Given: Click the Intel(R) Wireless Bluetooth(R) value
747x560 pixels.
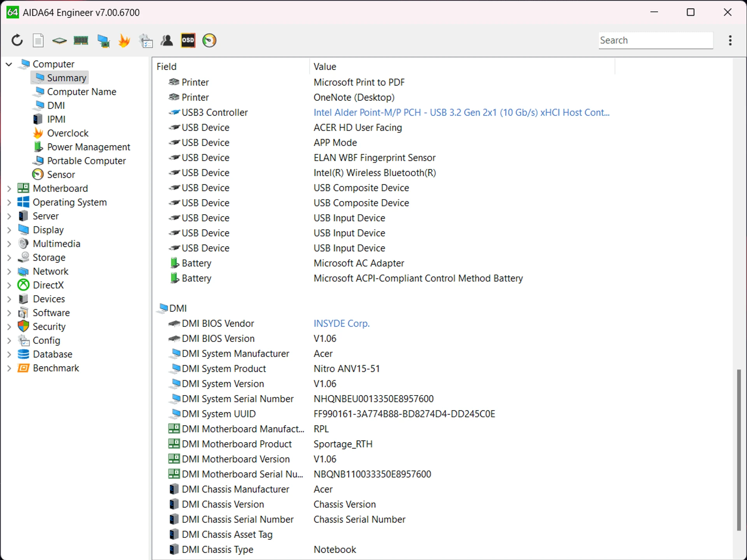Looking at the screenshot, I should click(375, 173).
